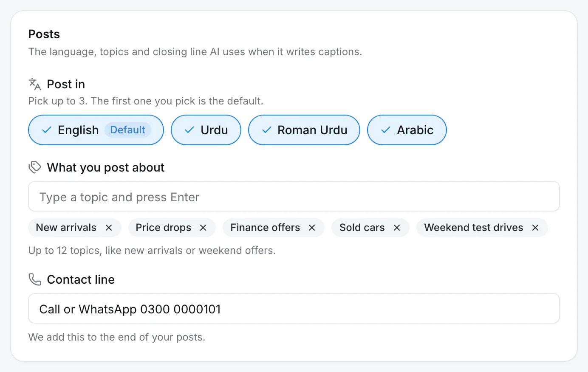Click the translate icon beside Post in
Image resolution: width=588 pixels, height=372 pixels.
coord(35,84)
